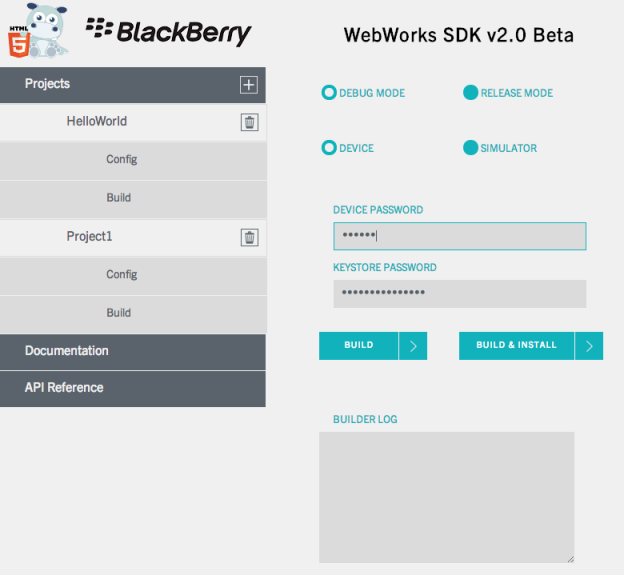Open Config under HelloWorld
The height and width of the screenshot is (575, 624).
pyautogui.click(x=133, y=160)
